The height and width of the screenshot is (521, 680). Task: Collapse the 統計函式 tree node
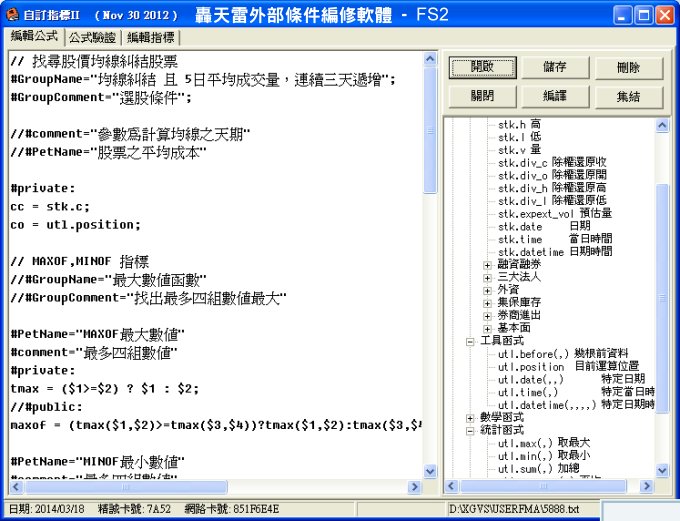[470, 431]
